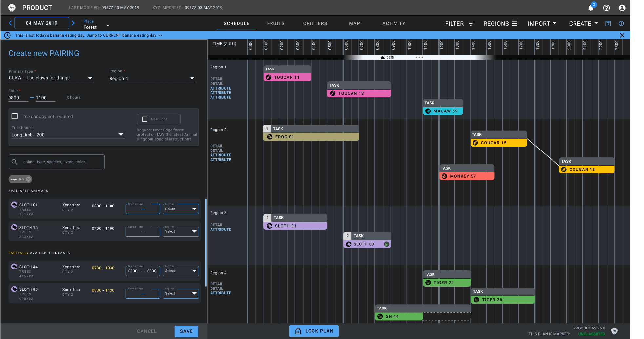Click the SH 44 task icon
Image resolution: width=644 pixels, height=339 pixels.
tap(380, 317)
